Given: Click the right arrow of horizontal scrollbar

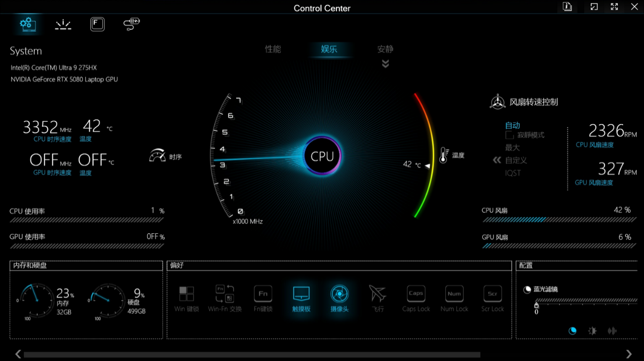Looking at the screenshot, I should (x=629, y=354).
